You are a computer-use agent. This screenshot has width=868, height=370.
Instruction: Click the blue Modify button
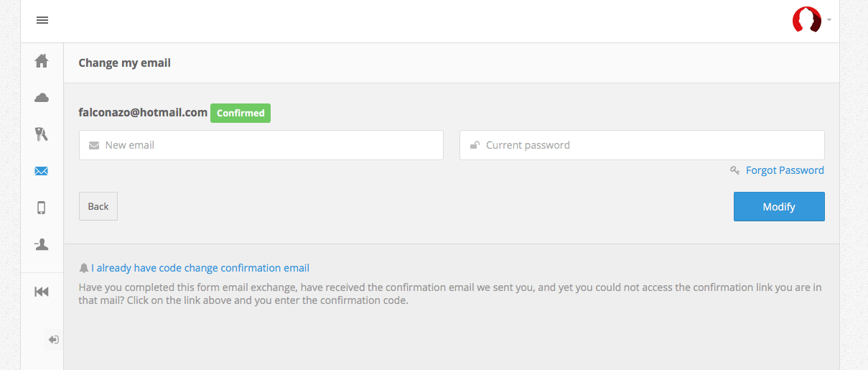click(779, 207)
